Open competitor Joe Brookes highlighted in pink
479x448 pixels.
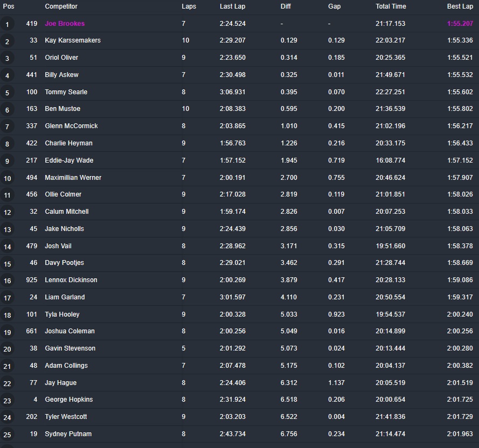65,24
